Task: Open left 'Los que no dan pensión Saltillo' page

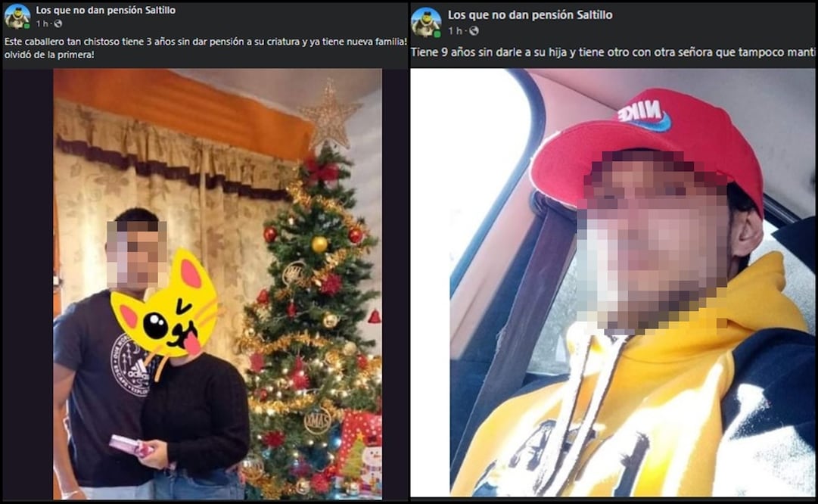Action: pyautogui.click(x=105, y=10)
